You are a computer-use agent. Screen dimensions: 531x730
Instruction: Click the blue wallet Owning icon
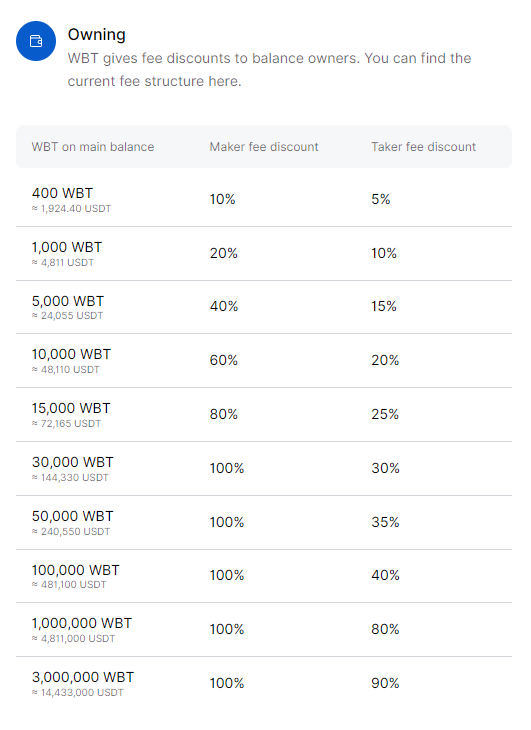pyautogui.click(x=36, y=41)
